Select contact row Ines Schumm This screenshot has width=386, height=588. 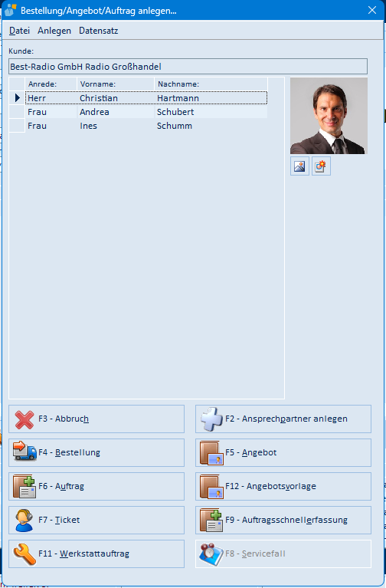146,126
